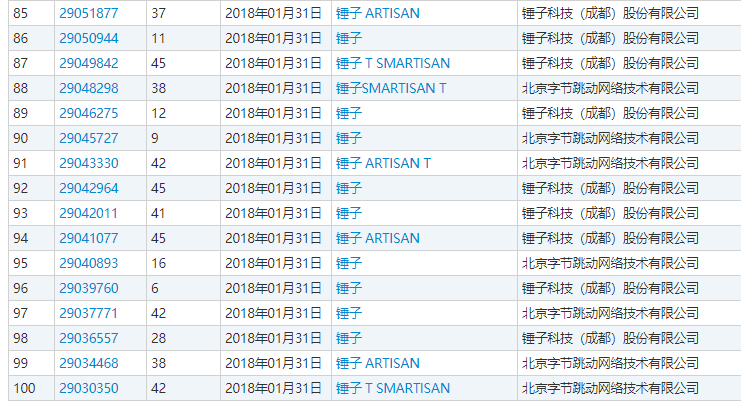The height and width of the screenshot is (409, 741).
Task: Select applicant name in row 100
Action: [x=610, y=389]
